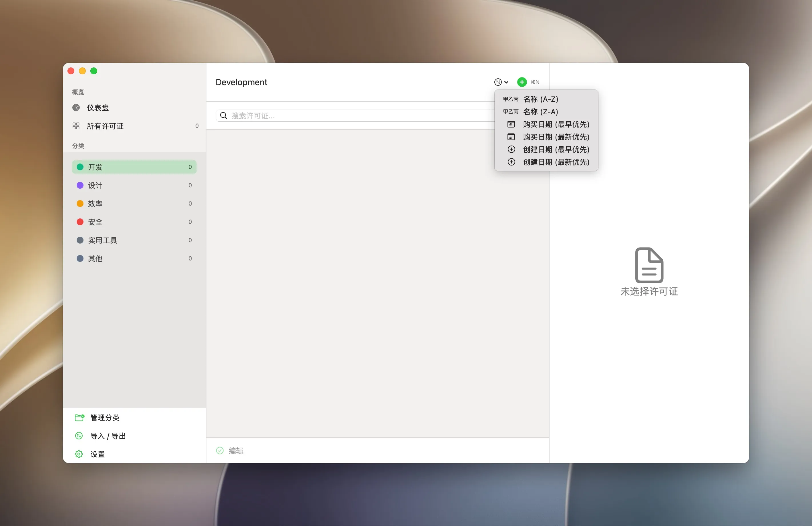Viewport: 812px width, 526px height.
Task: Click the magnifier icon in search field
Action: pos(224,116)
